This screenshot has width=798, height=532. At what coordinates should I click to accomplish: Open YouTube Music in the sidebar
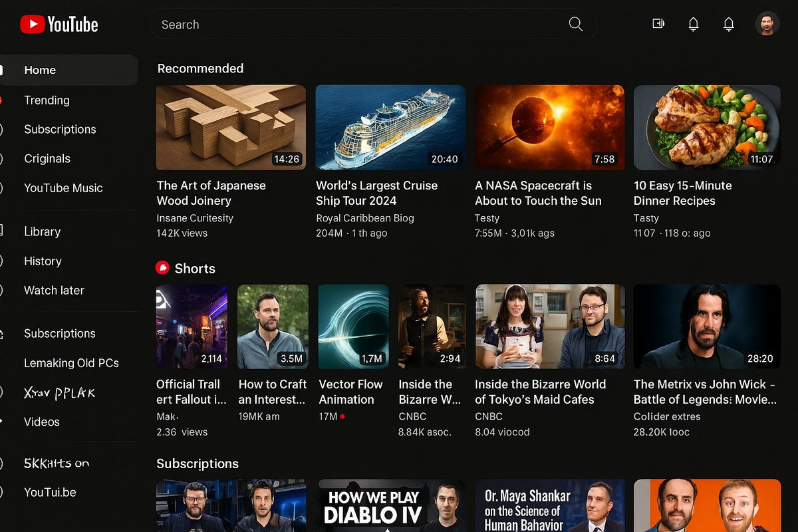pos(63,188)
